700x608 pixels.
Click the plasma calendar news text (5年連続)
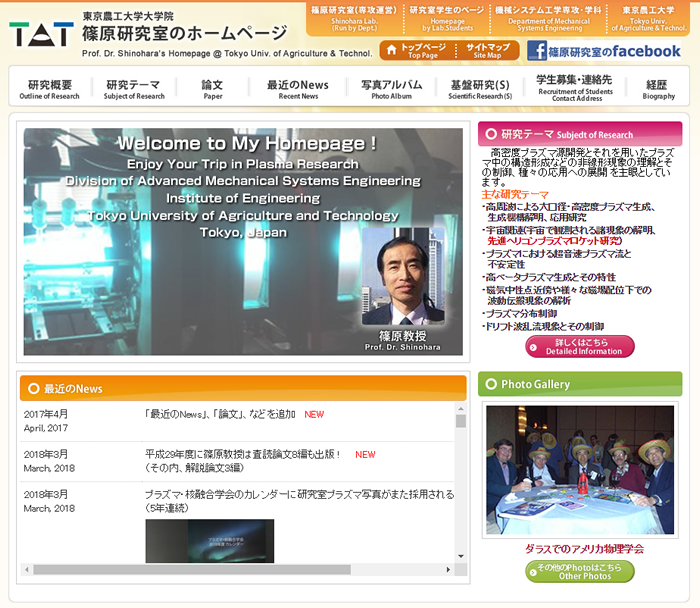300,501
